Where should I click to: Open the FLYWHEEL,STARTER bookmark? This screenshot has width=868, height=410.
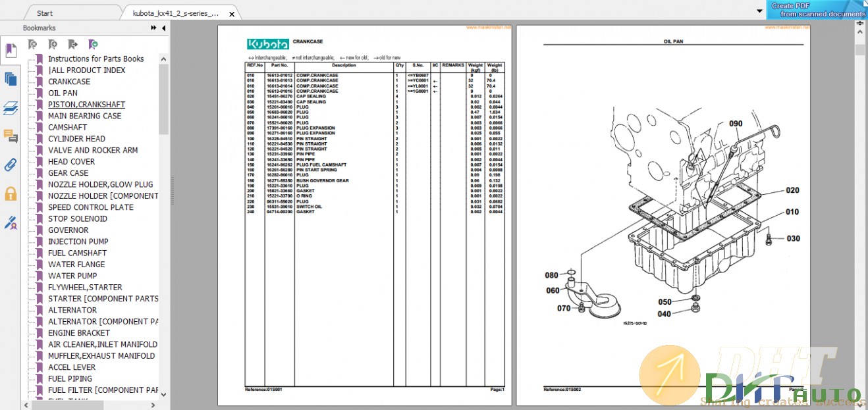coord(85,287)
